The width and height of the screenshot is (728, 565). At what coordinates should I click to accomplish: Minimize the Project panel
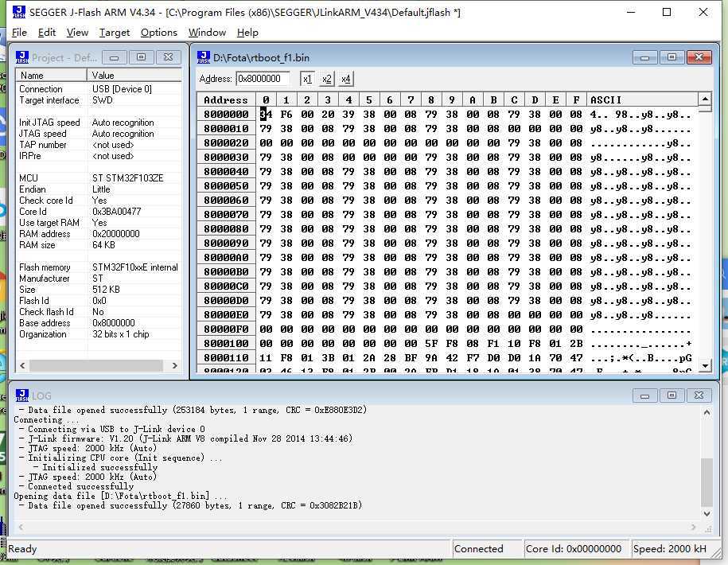115,57
